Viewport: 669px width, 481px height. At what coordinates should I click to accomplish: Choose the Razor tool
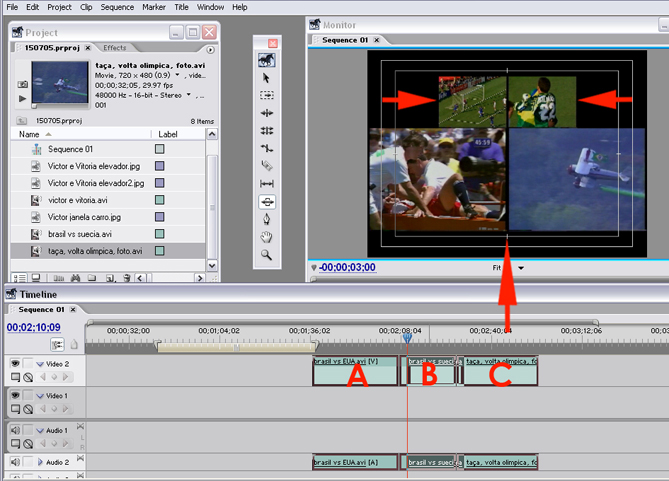pyautogui.click(x=267, y=166)
